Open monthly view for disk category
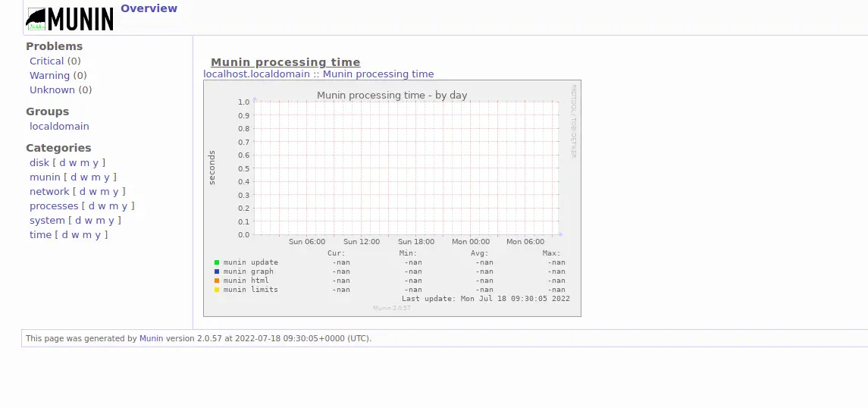Viewport: 868px width, 408px height. 85,163
